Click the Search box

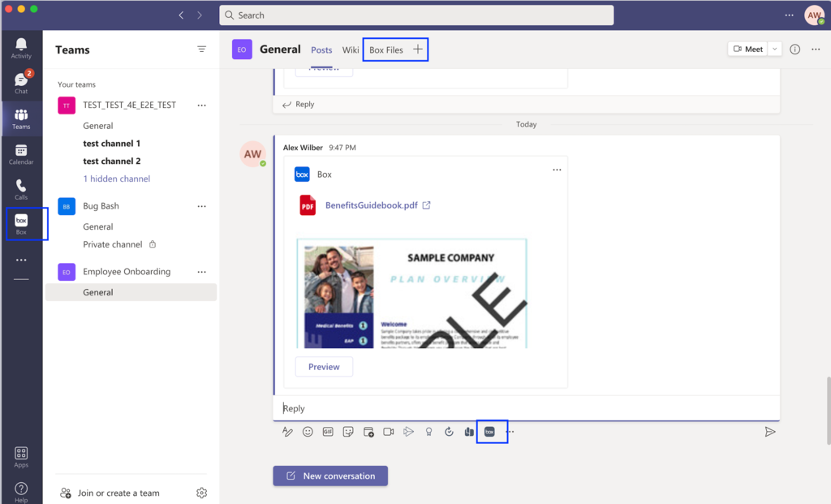[416, 15]
